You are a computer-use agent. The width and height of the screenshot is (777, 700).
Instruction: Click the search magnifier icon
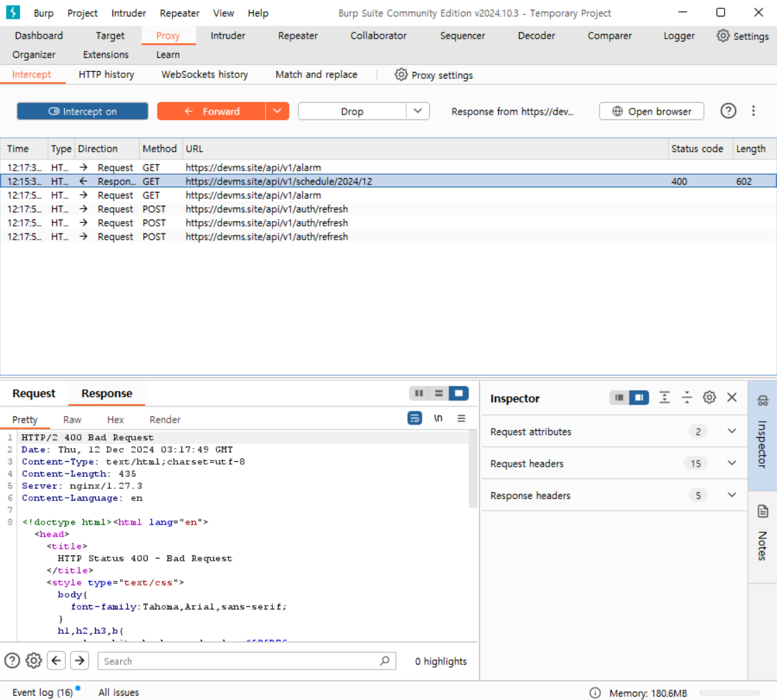(x=384, y=661)
